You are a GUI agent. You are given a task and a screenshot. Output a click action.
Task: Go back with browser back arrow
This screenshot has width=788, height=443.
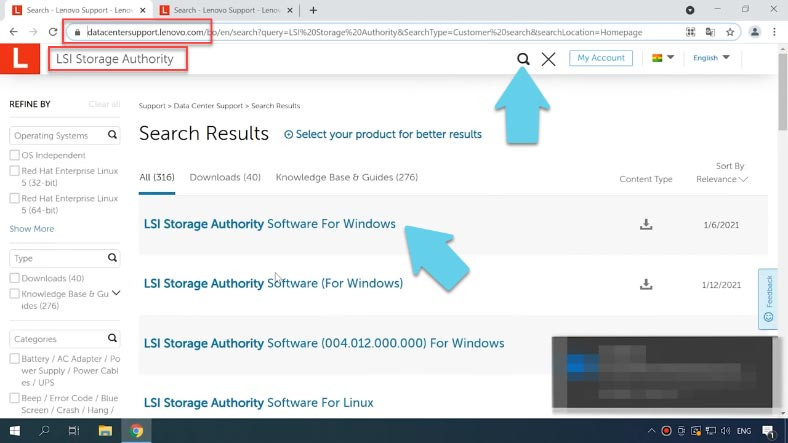click(x=14, y=32)
